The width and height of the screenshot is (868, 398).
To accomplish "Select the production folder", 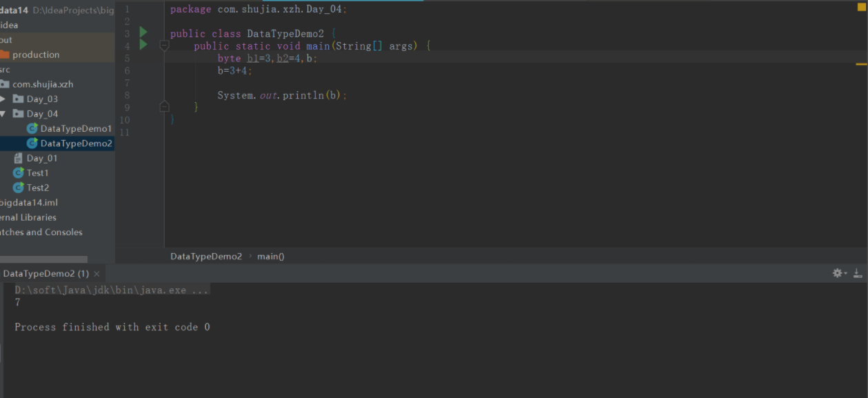I will 36,54.
